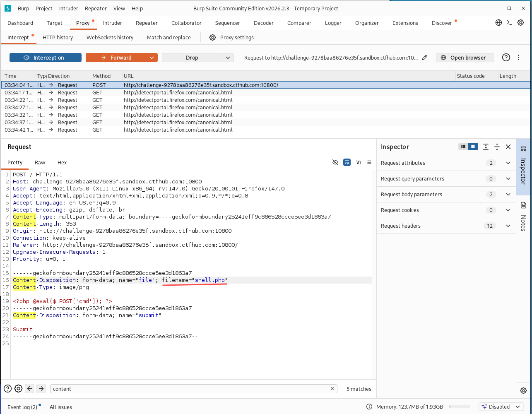The width and height of the screenshot is (532, 414).
Task: Click the search input containing 'content'
Action: point(194,389)
